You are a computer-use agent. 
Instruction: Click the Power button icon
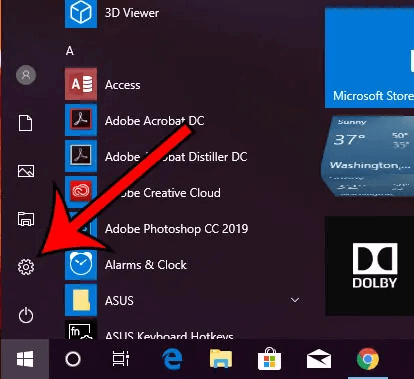[26, 315]
